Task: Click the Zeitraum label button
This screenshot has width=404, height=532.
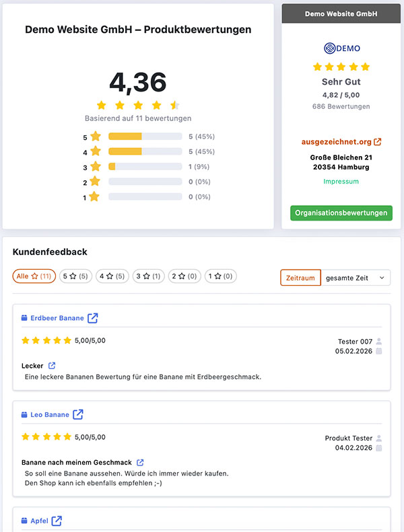Action: [300, 278]
